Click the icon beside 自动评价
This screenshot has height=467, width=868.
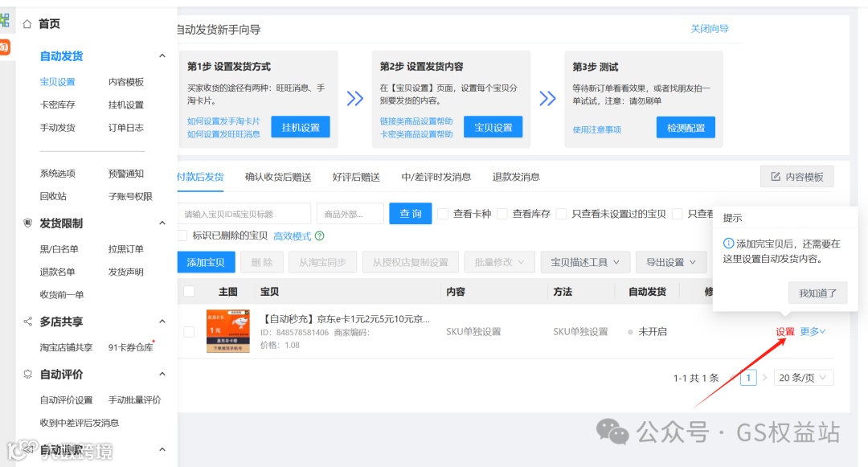pyautogui.click(x=27, y=374)
